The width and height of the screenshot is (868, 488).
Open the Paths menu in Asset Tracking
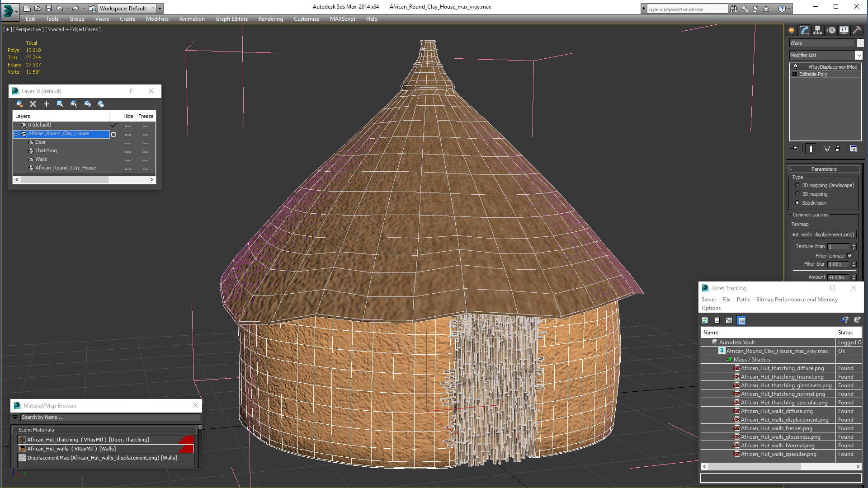(x=743, y=300)
